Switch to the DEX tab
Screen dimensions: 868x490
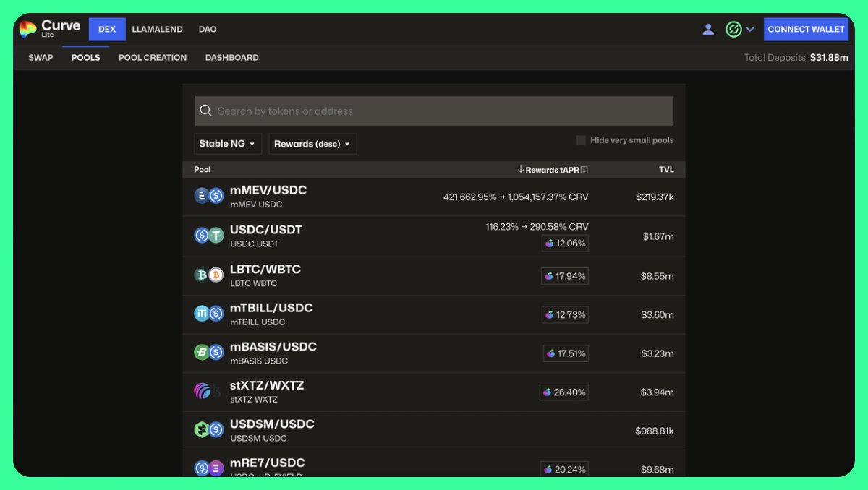[107, 30]
